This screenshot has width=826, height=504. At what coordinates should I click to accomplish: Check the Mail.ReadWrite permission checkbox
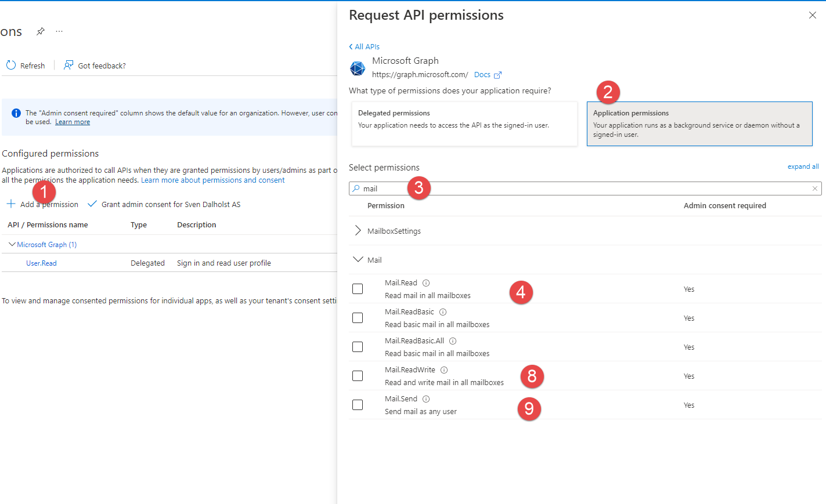358,376
